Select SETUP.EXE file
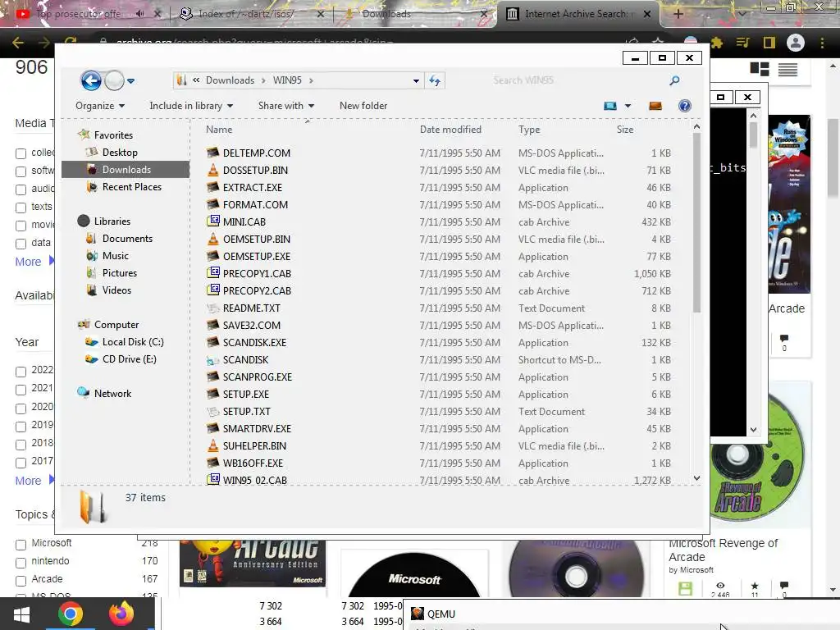Viewport: 840px width, 630px height. pyautogui.click(x=246, y=394)
